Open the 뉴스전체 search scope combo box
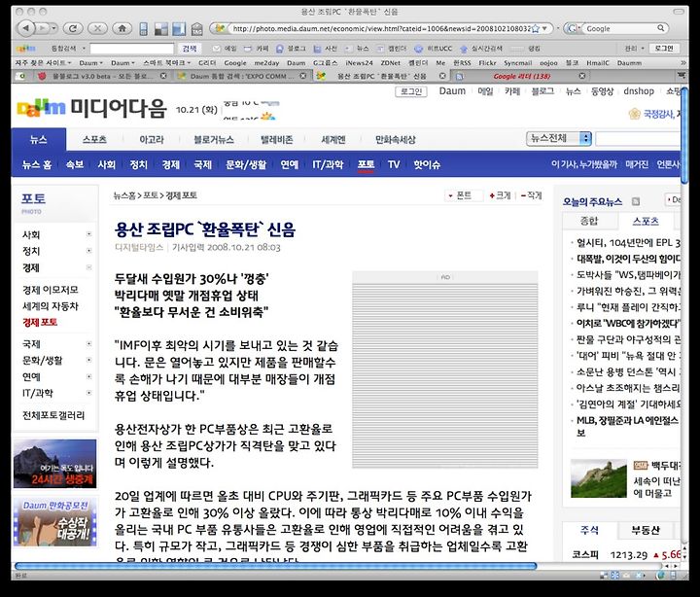The width and height of the screenshot is (700, 597). point(559,138)
